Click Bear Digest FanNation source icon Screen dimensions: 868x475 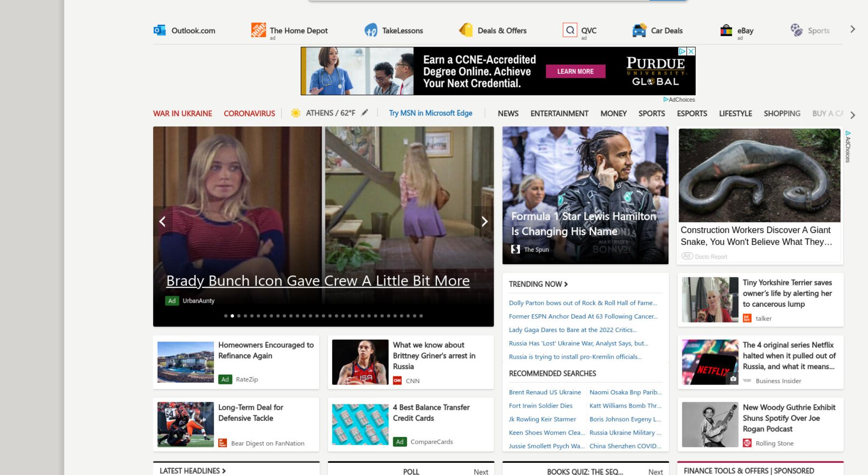(222, 443)
